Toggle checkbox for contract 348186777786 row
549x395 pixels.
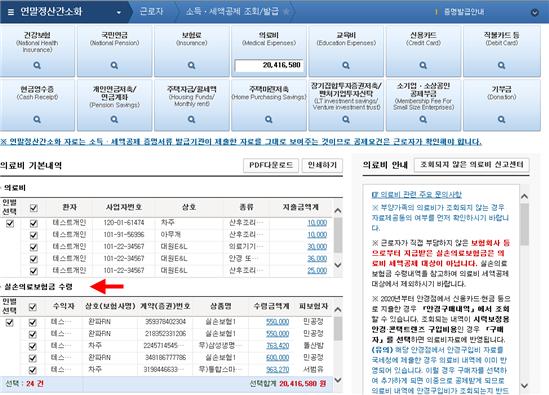33,358
